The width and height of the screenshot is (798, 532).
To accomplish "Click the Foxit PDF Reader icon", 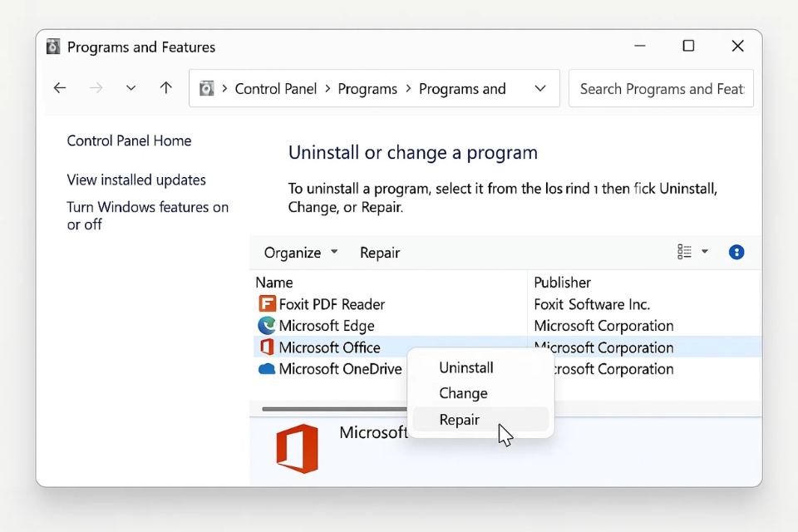I will tap(266, 304).
